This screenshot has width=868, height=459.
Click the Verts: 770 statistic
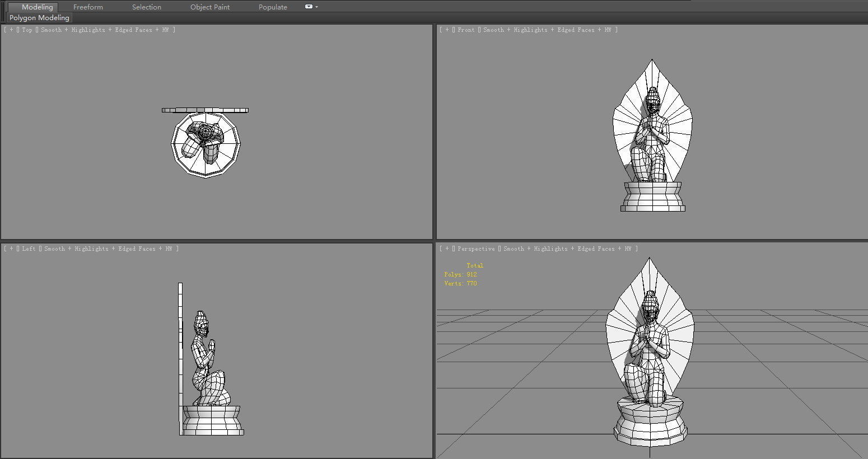click(460, 283)
